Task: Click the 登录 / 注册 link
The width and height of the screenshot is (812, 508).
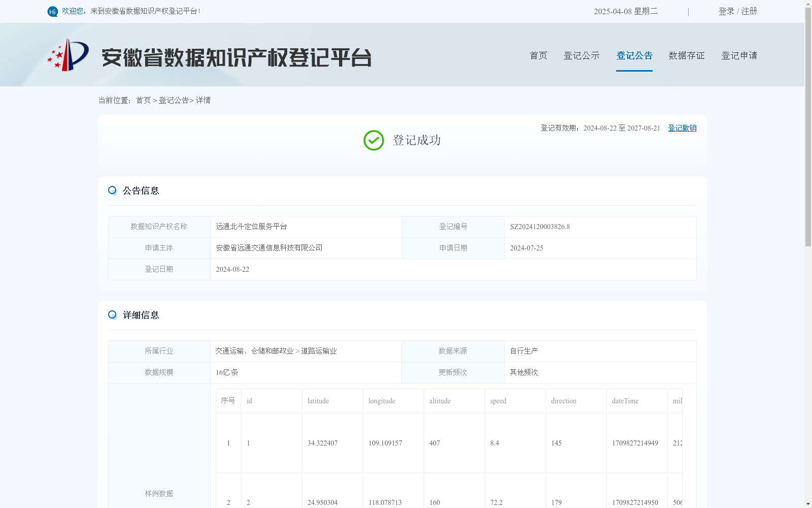Action: click(x=738, y=11)
